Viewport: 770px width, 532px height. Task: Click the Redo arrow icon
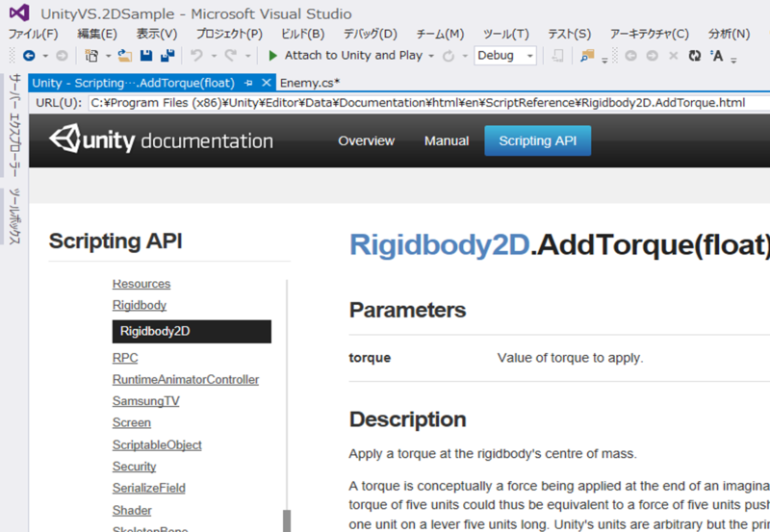(231, 56)
